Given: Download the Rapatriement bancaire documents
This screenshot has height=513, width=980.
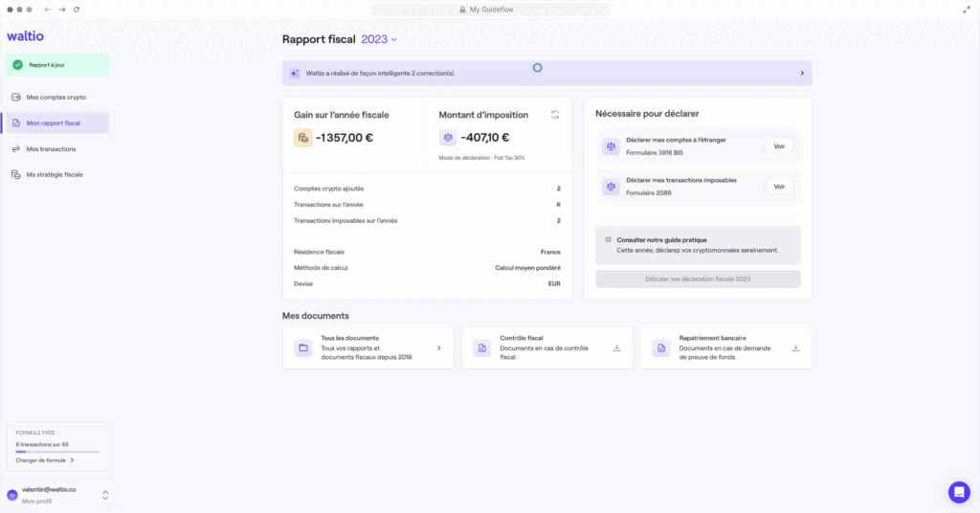Looking at the screenshot, I should (795, 348).
